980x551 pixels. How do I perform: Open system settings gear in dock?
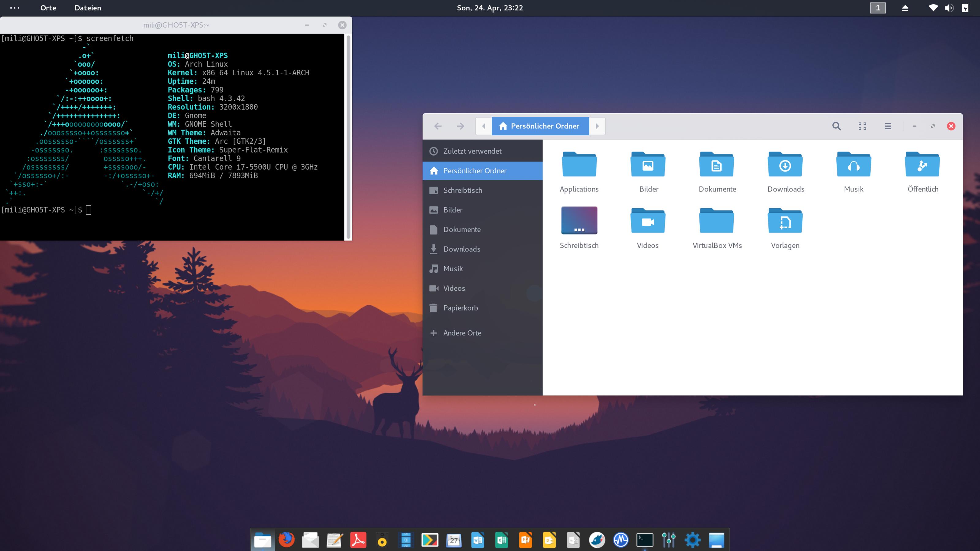[692, 540]
